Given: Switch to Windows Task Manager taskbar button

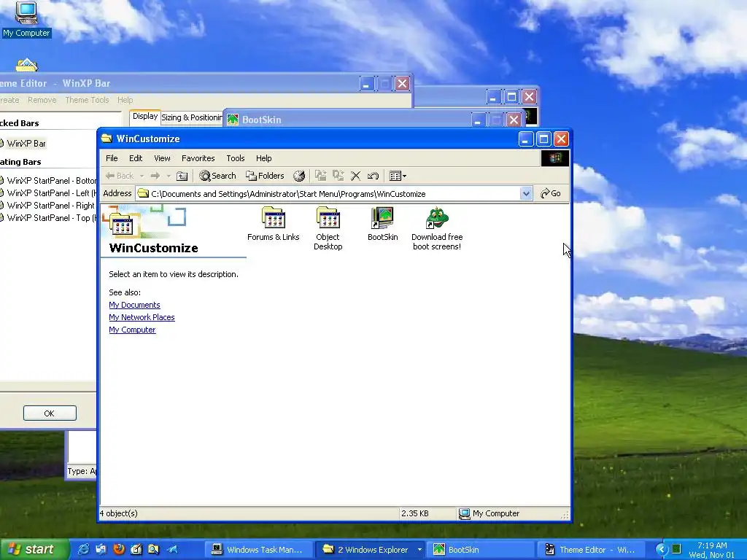Looking at the screenshot, I should 258,550.
